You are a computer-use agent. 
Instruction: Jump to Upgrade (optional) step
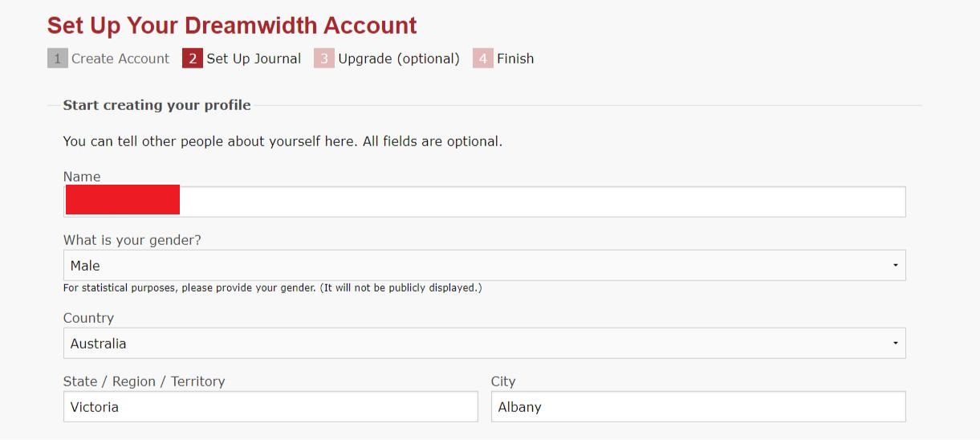399,59
